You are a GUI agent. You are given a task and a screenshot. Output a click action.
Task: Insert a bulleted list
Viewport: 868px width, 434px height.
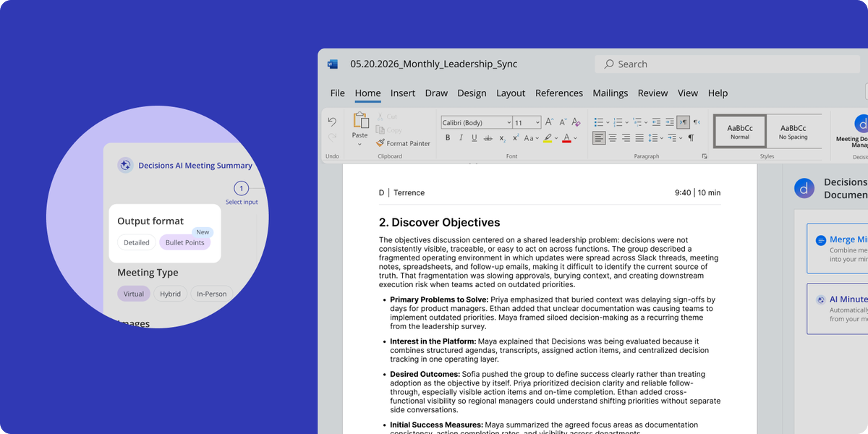(x=598, y=122)
